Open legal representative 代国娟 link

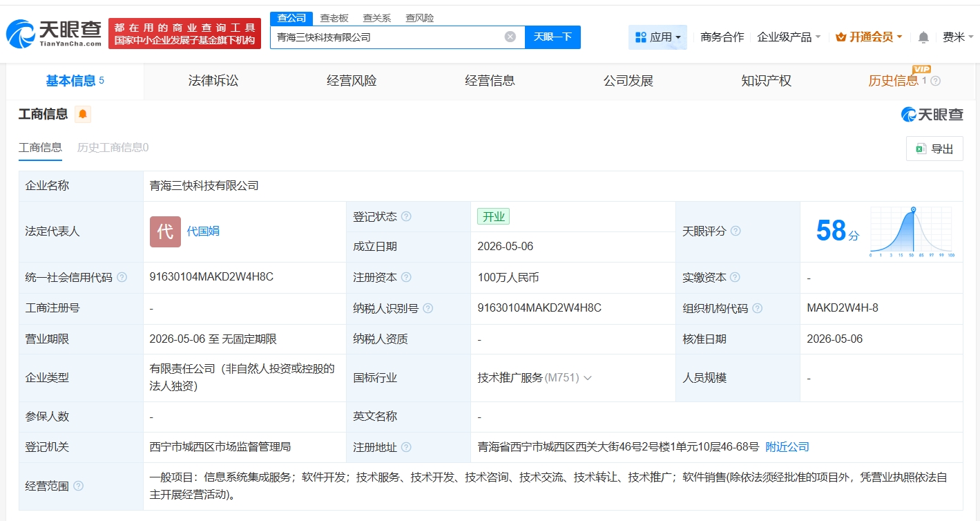tap(203, 231)
